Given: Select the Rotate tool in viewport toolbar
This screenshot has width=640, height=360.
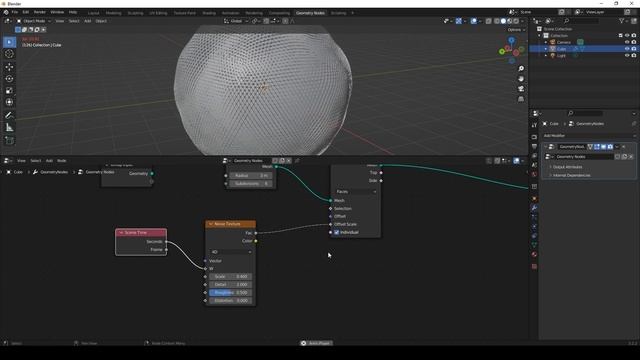Looking at the screenshot, I should click(9, 78).
